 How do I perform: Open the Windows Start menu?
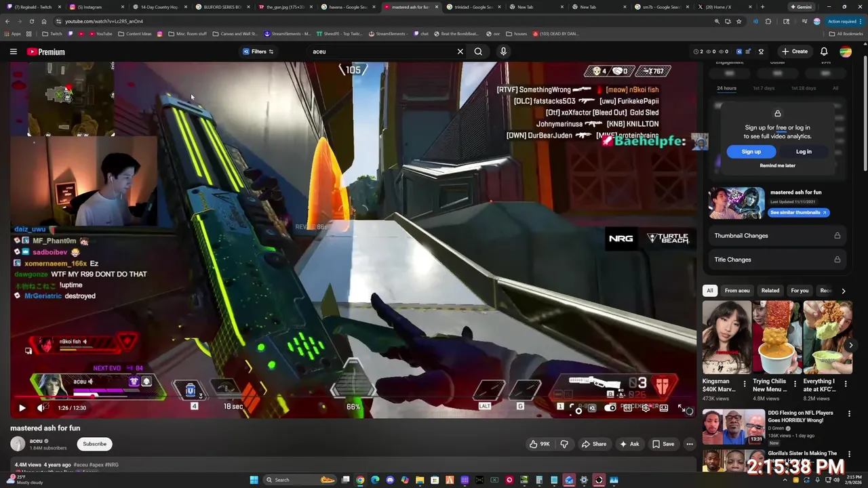pos(254,480)
